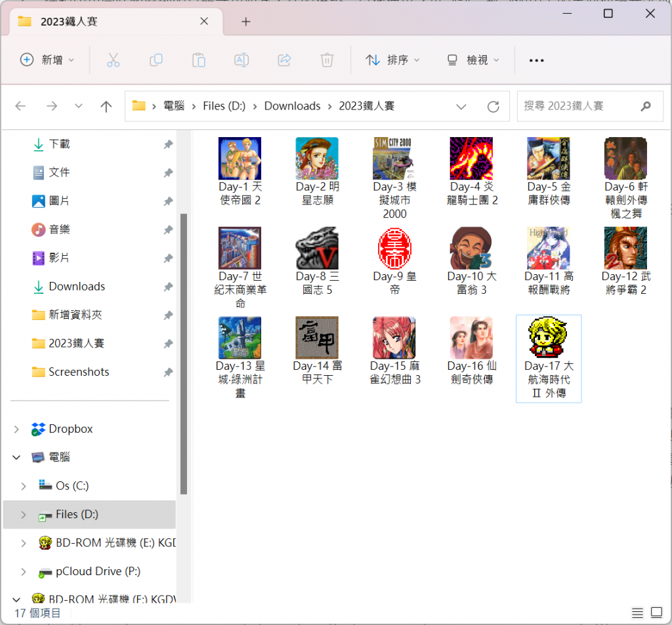Close the 2023鐵人賽 tab

pos(205,22)
